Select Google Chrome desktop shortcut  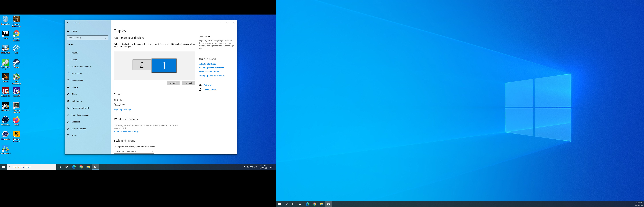16,36
